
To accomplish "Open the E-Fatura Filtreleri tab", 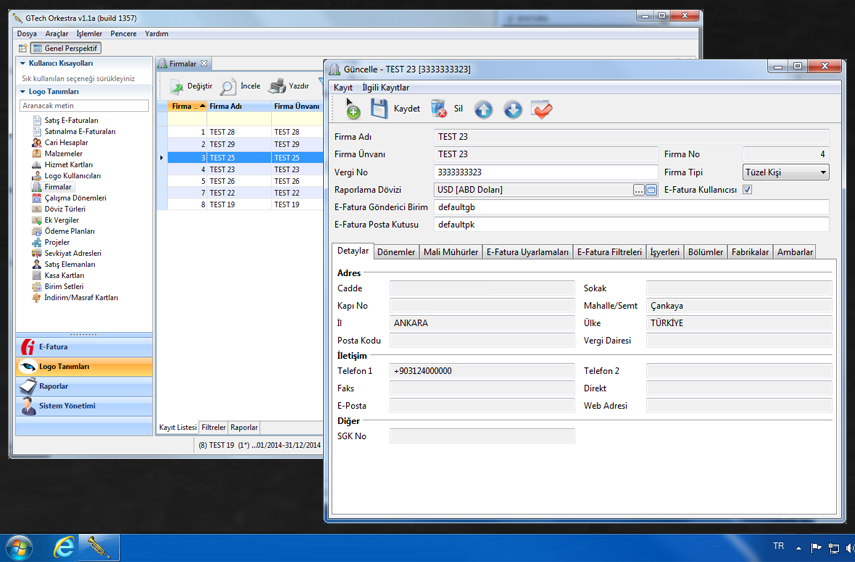I will click(609, 252).
